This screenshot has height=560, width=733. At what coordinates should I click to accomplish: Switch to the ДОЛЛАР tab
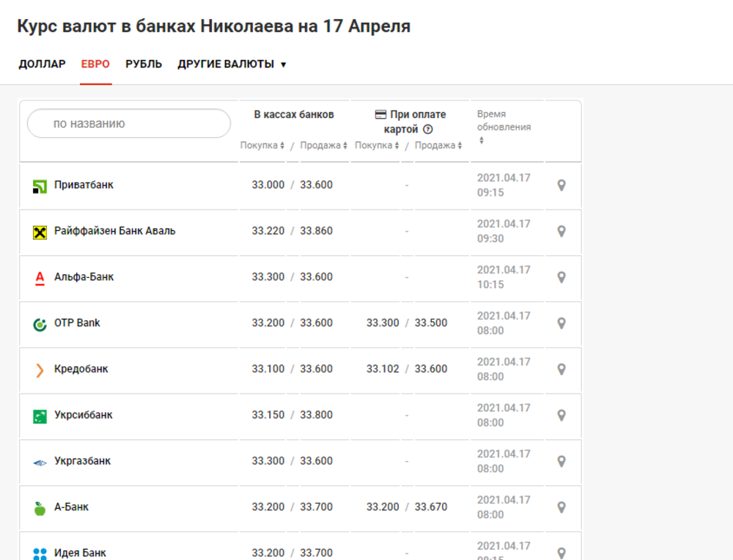pyautogui.click(x=42, y=64)
